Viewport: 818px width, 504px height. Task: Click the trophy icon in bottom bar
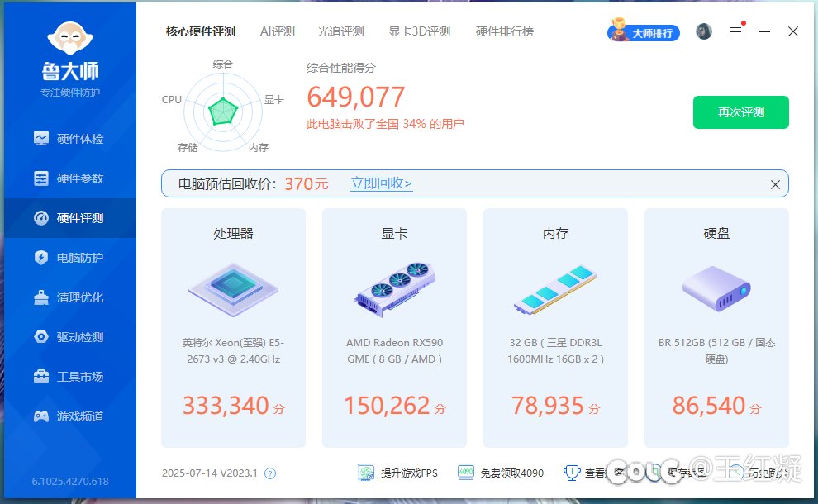pos(572,473)
